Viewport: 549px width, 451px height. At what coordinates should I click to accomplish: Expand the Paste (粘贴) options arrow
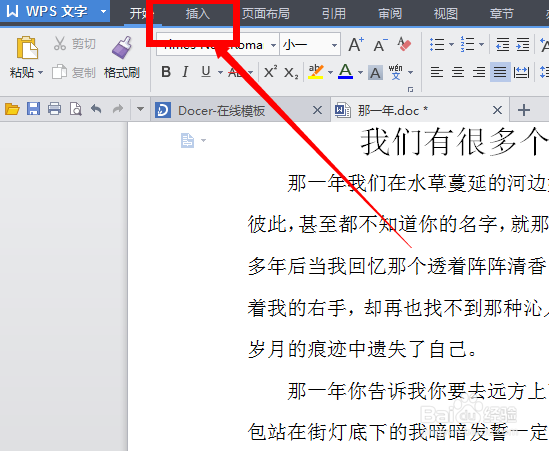pyautogui.click(x=40, y=72)
